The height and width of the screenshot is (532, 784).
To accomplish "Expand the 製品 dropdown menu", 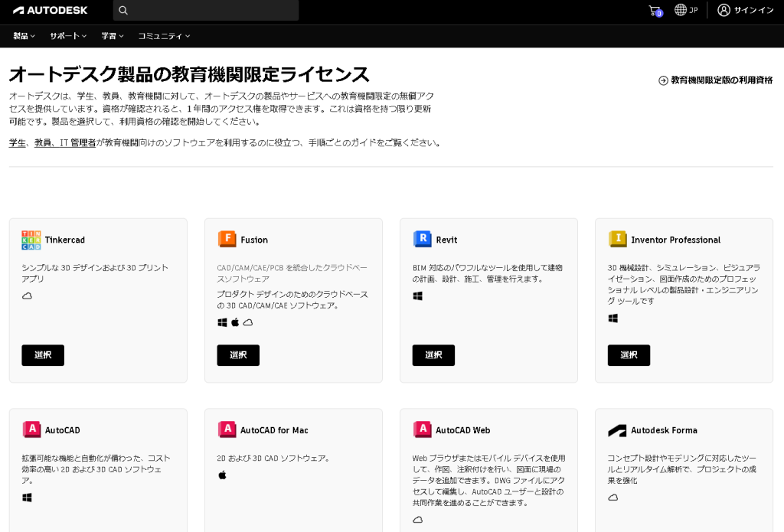I will [x=24, y=36].
